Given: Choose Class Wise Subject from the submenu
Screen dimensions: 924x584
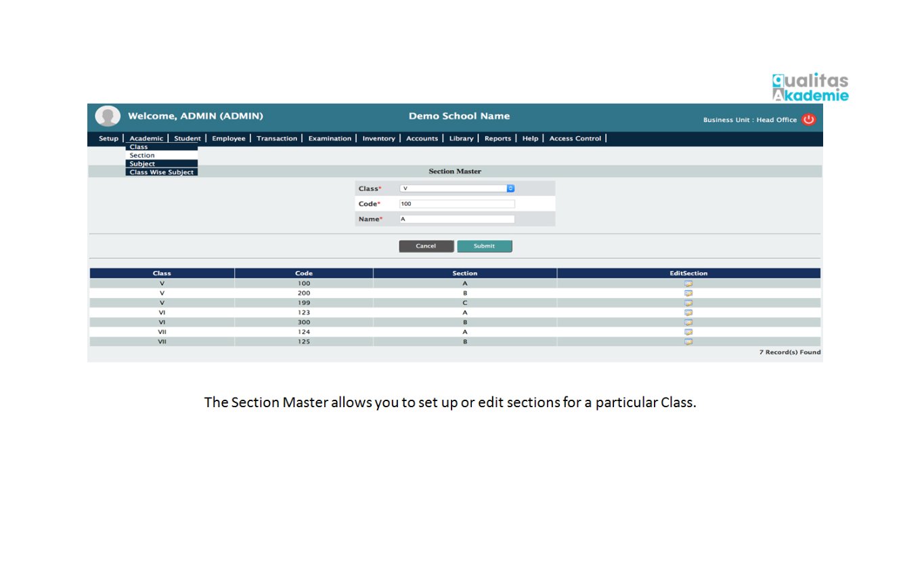Looking at the screenshot, I should point(162,172).
